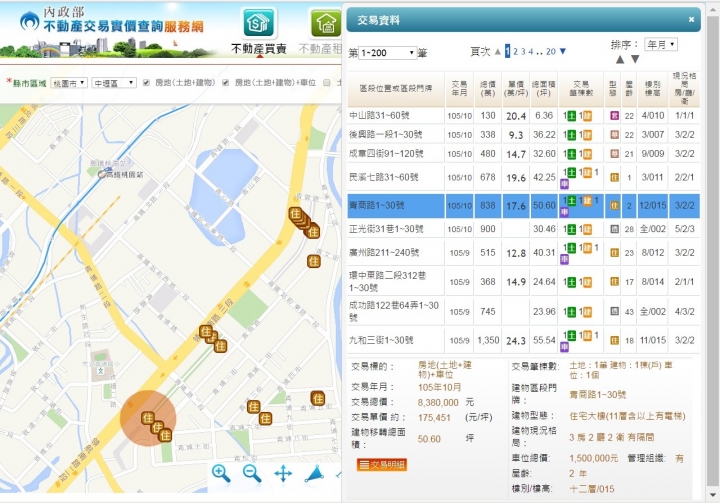720x503 pixels.
Task: Go to results page 4
Action: (531, 51)
